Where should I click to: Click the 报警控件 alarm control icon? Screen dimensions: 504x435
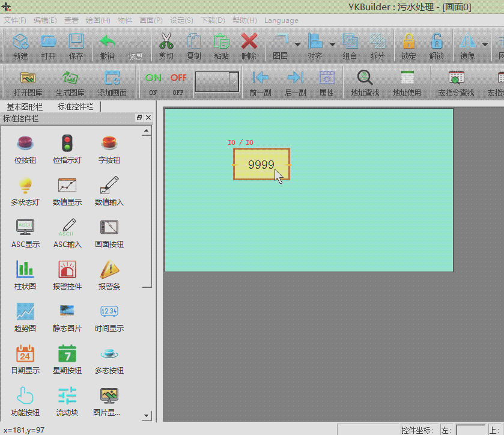67,275
